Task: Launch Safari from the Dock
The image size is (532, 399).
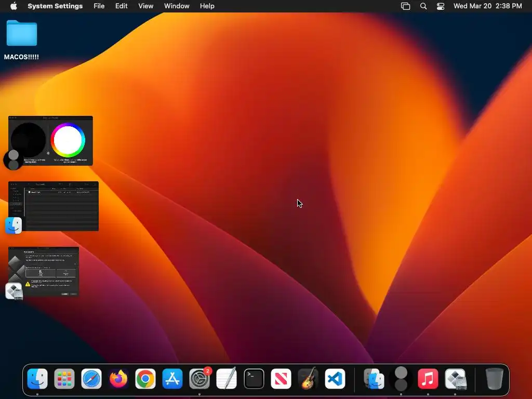Action: [x=91, y=379]
